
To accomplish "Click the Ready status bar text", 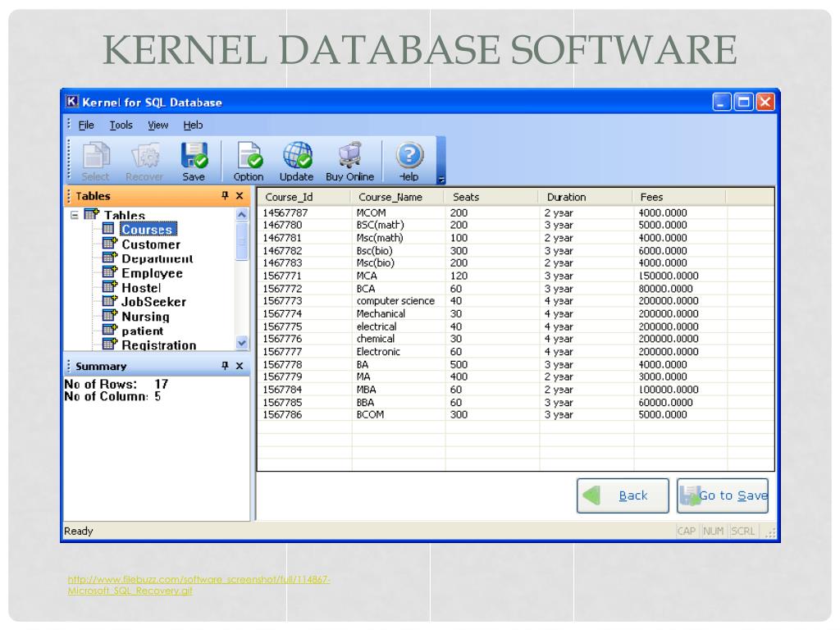I will pyautogui.click(x=78, y=531).
